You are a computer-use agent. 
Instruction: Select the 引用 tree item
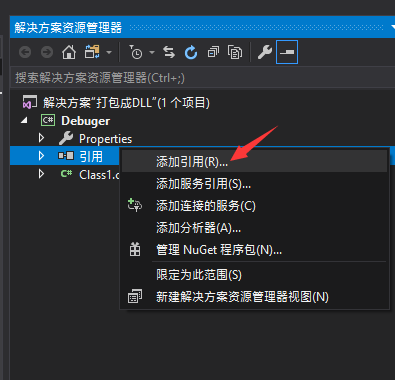pos(91,156)
